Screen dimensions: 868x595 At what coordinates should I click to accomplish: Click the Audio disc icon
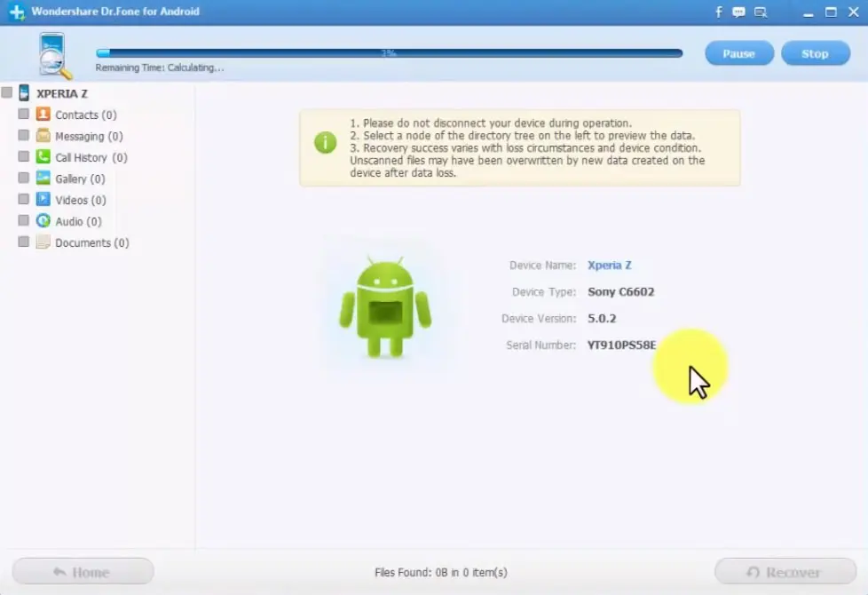pyautogui.click(x=43, y=220)
